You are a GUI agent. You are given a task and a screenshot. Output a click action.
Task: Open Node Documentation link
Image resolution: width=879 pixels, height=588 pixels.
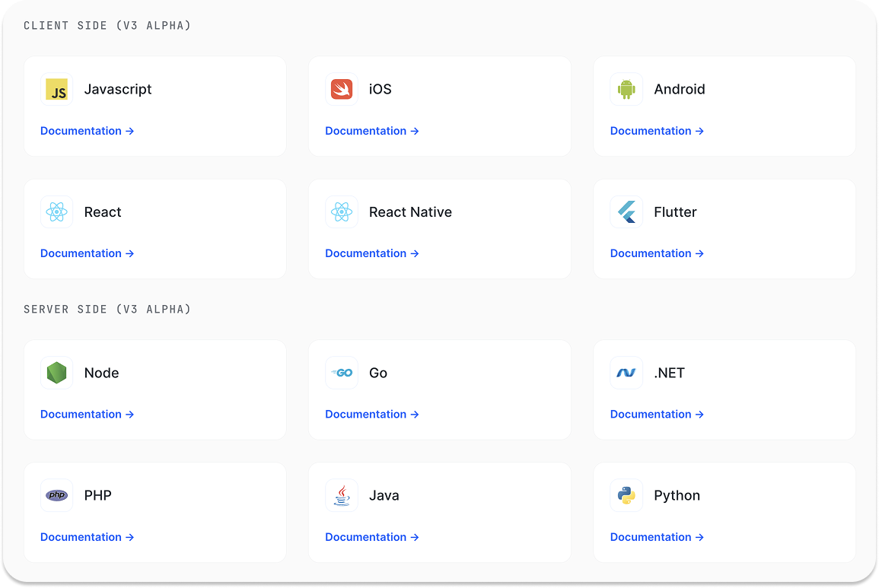87,415
